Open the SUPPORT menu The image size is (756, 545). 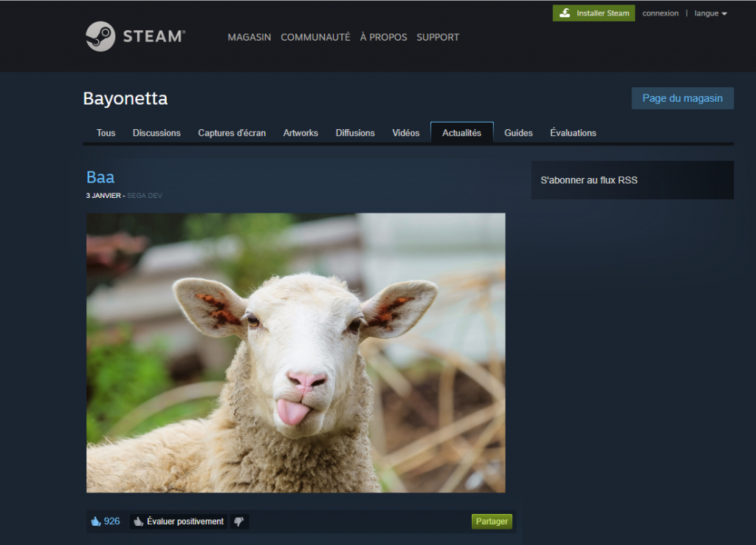[438, 37]
